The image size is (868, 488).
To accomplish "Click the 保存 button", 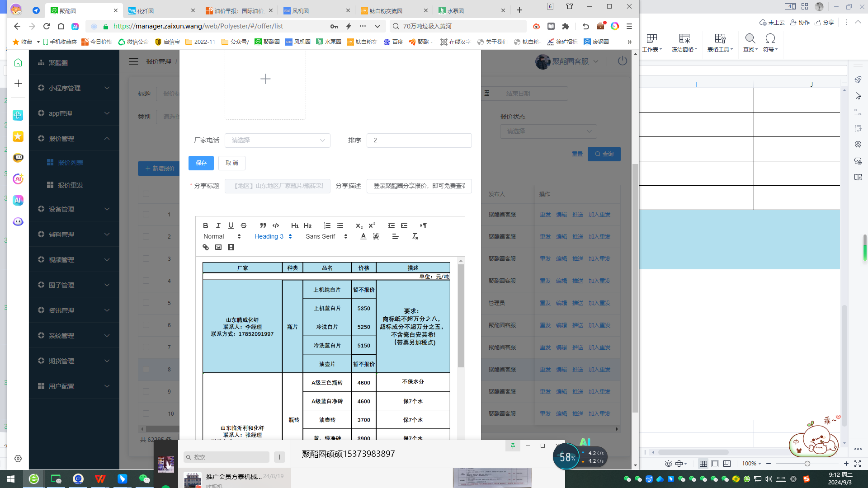I will (x=201, y=163).
